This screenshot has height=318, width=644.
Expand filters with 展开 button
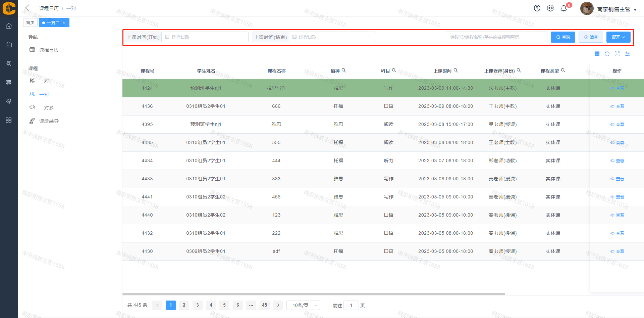click(618, 37)
